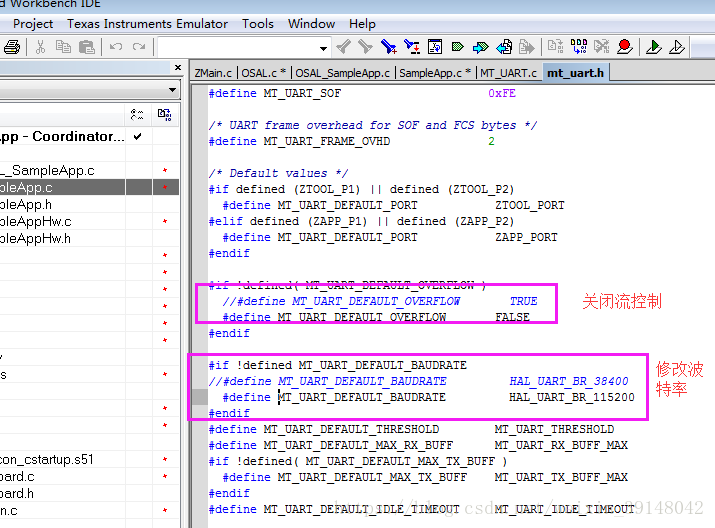Open the workspace configuration dropdown

172,90
